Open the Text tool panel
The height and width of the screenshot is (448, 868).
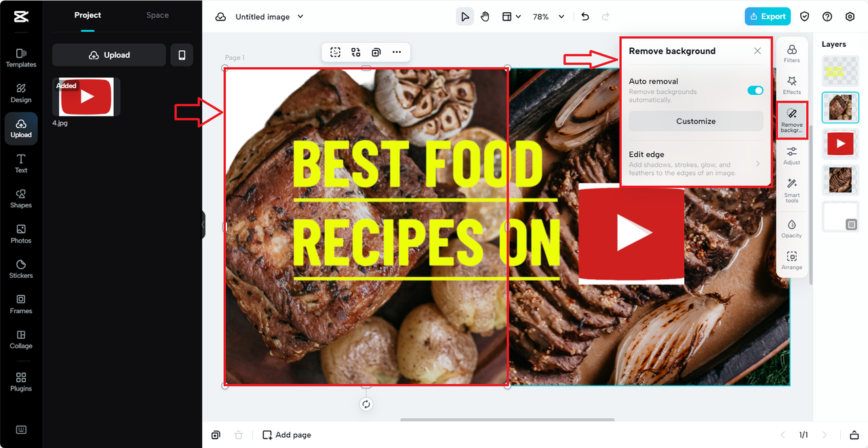click(x=21, y=163)
